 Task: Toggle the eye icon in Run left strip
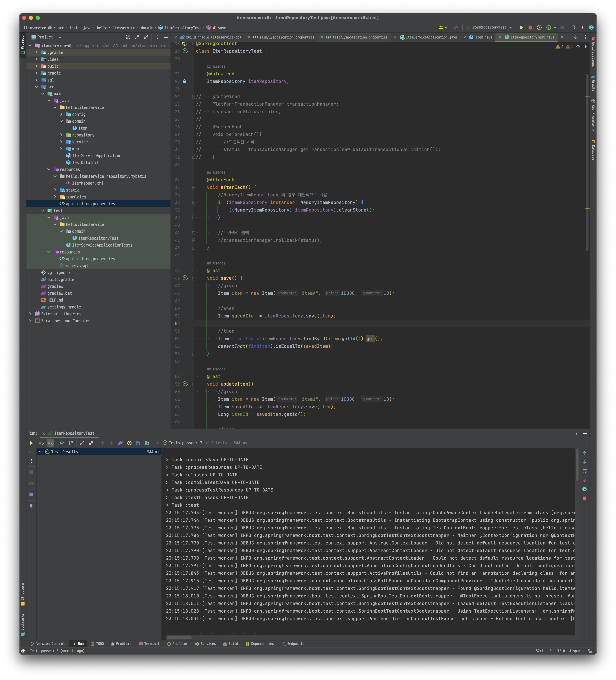[31, 483]
